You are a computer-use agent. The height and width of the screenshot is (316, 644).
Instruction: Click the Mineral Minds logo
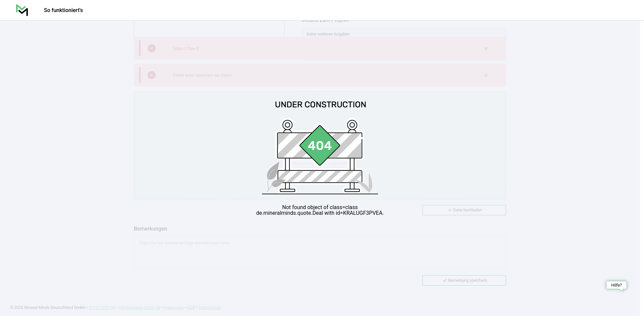coord(22,10)
